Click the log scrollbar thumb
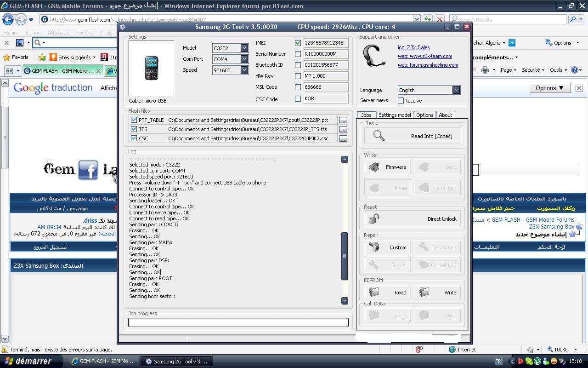588x368 pixels. 345,256
